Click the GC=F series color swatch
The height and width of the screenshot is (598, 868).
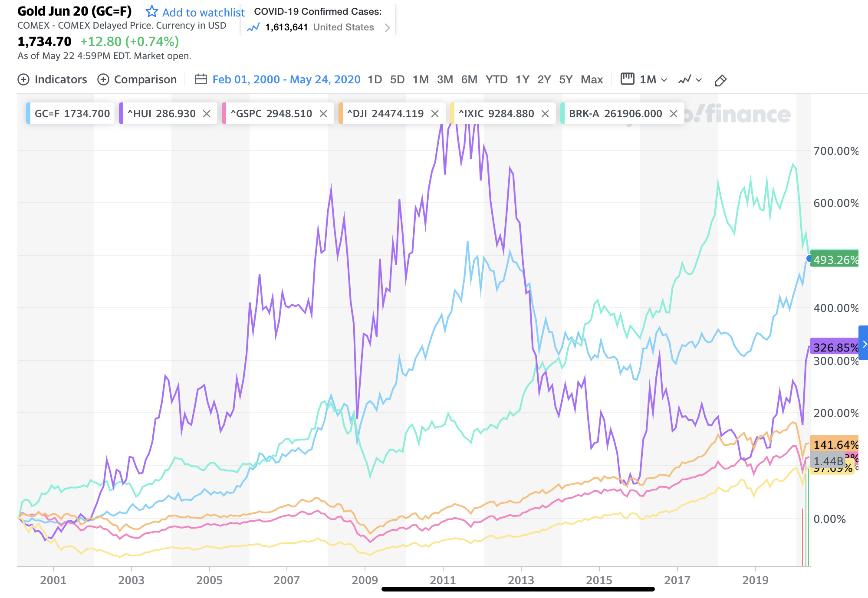click(29, 114)
